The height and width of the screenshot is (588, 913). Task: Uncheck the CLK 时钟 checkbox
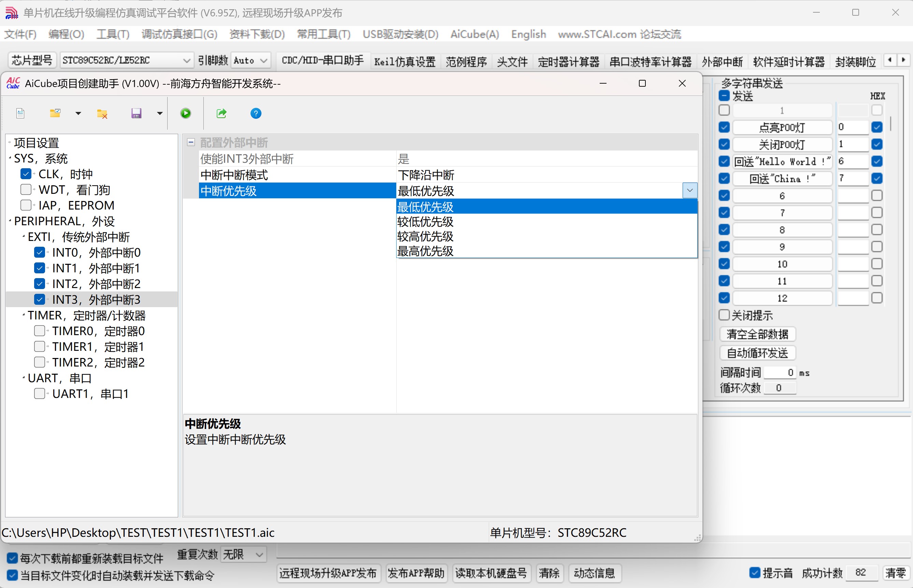[x=26, y=174]
